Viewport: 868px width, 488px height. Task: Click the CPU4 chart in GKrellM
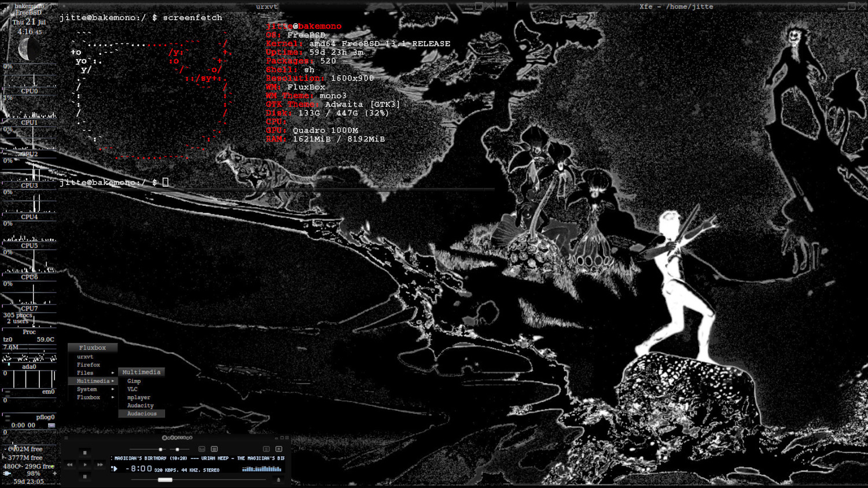click(29, 201)
